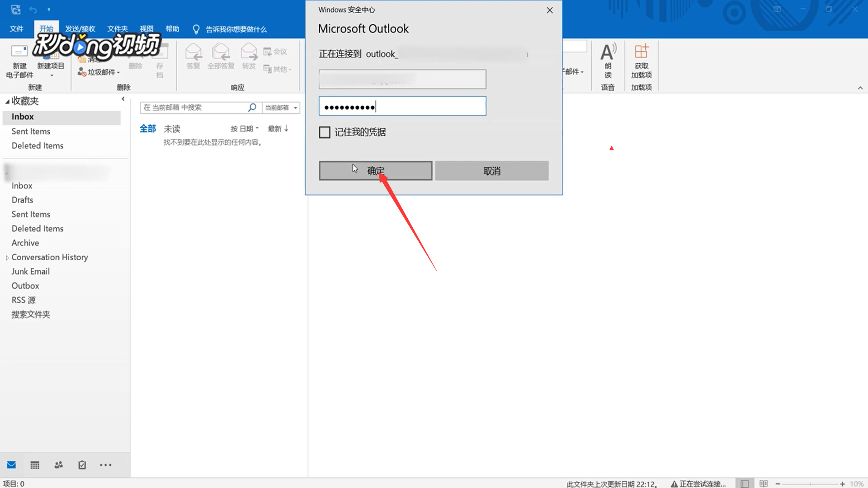868x488 pixels.
Task: Click the password field in dialog
Action: pyautogui.click(x=402, y=106)
